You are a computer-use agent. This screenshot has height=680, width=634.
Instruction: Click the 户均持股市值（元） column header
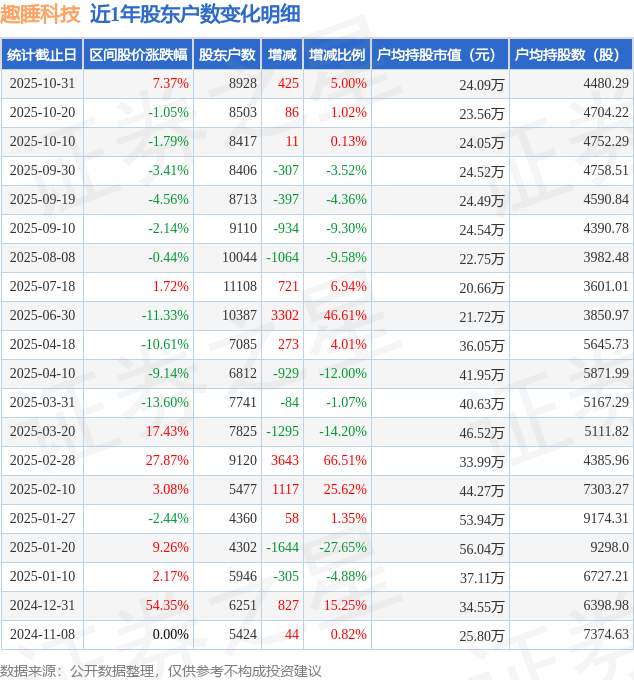[439, 55]
